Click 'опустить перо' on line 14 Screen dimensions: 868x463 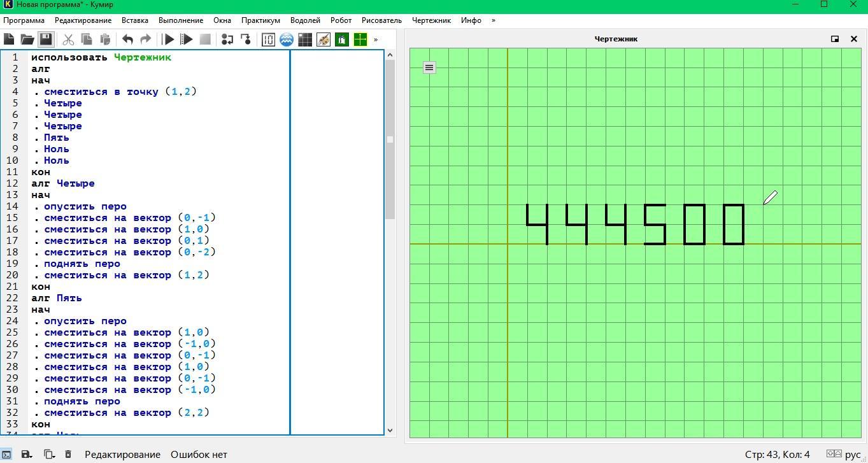coord(85,206)
